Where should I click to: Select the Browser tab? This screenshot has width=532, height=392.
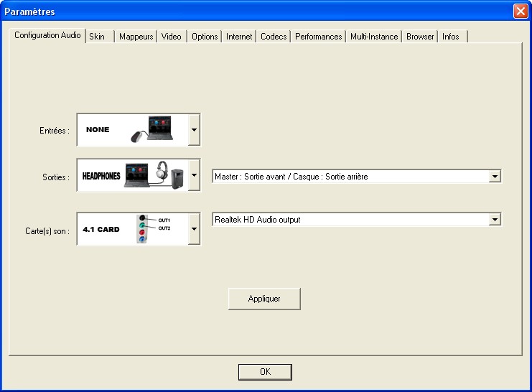[x=420, y=37]
